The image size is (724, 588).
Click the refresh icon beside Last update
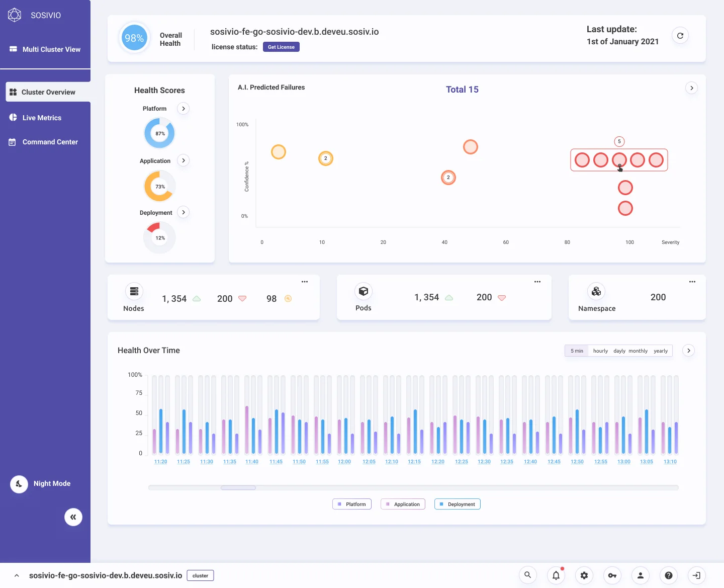[x=680, y=36]
